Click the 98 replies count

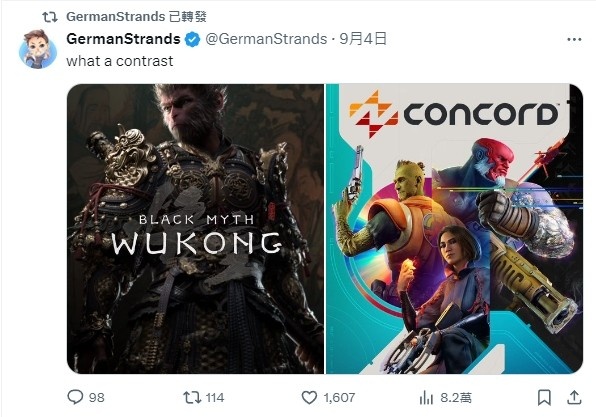pos(97,398)
